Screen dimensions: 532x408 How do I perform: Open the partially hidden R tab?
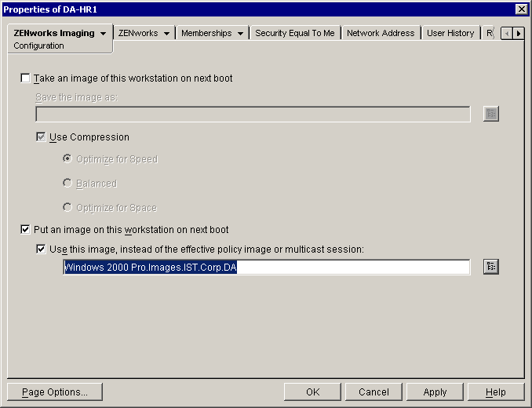[x=490, y=33]
